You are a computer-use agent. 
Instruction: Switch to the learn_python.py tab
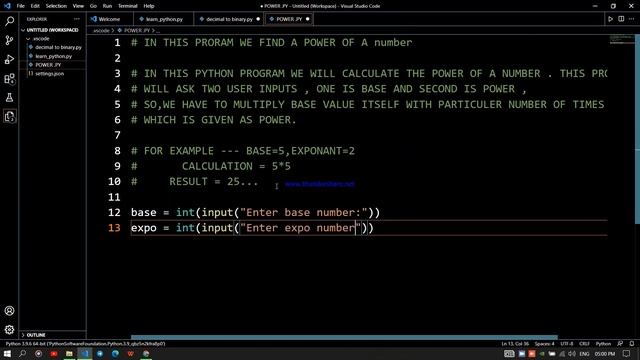tap(164, 19)
